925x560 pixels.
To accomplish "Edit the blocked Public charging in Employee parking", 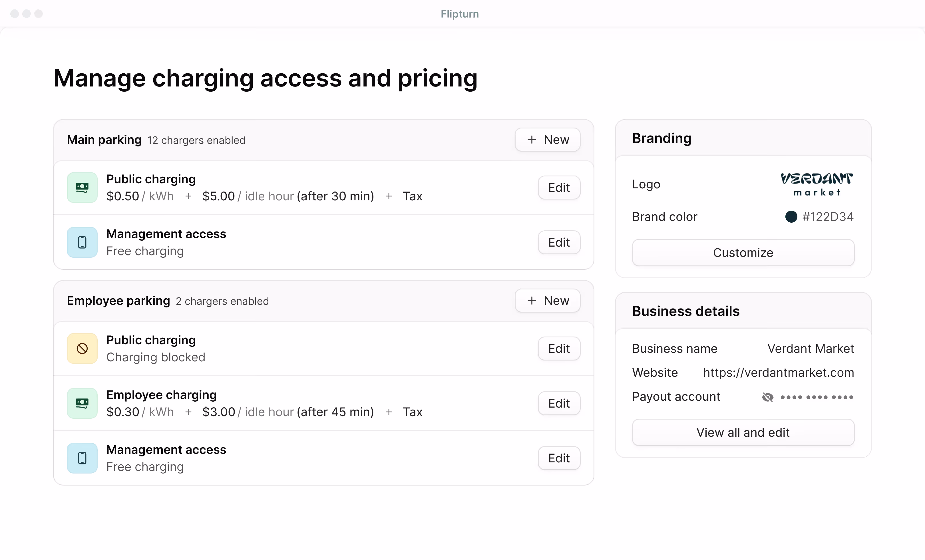I will [559, 348].
